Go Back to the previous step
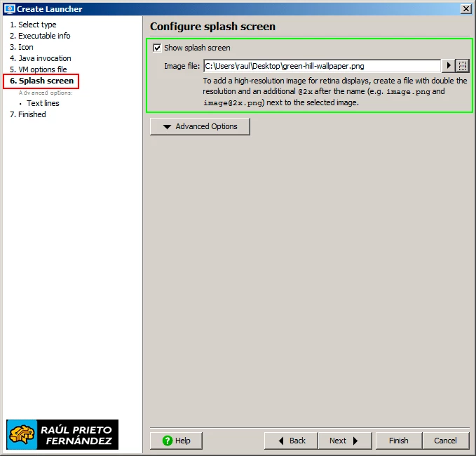The width and height of the screenshot is (476, 456). point(291,441)
